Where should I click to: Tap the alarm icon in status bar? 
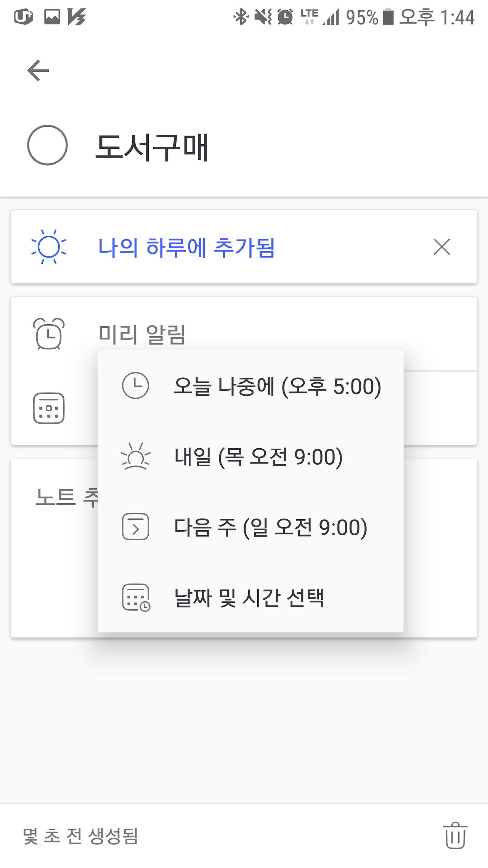[285, 17]
